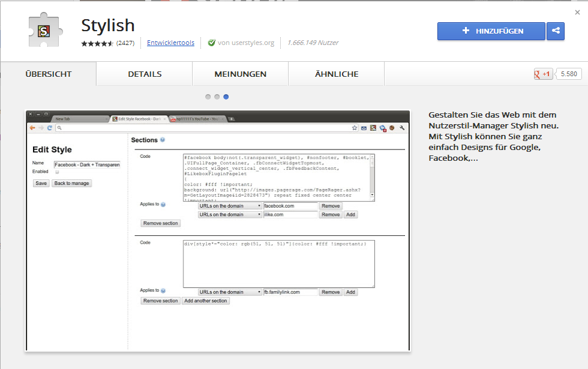Click Remove next to ilike.com
The height and width of the screenshot is (369, 588).
(x=331, y=215)
